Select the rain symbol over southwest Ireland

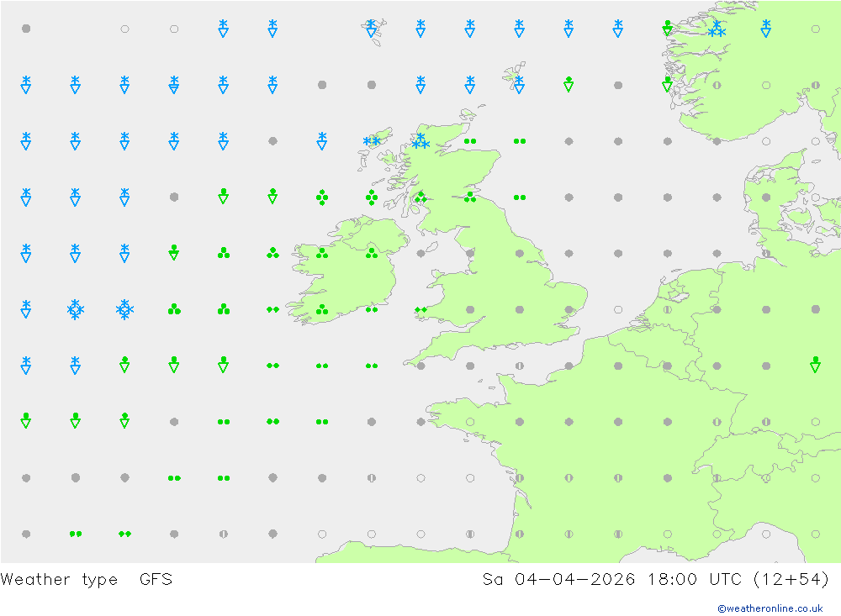322,308
